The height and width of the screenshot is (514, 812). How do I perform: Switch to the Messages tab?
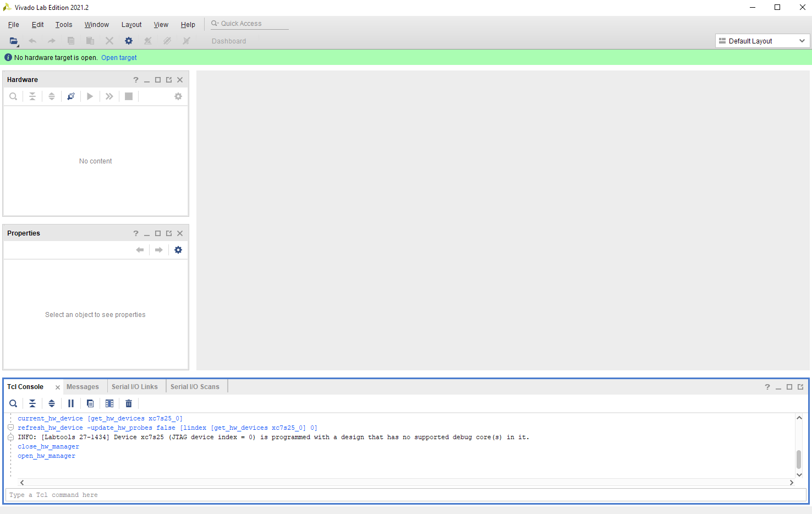(x=83, y=387)
